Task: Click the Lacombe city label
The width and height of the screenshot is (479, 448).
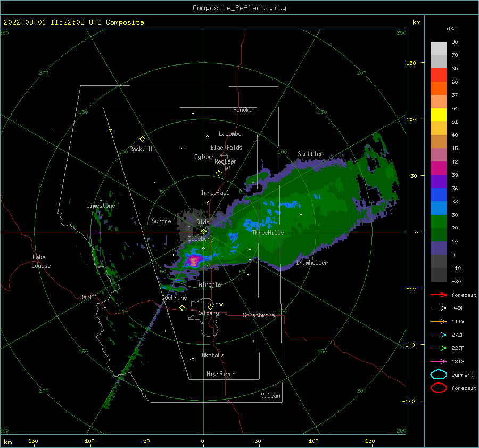Action: pos(230,134)
